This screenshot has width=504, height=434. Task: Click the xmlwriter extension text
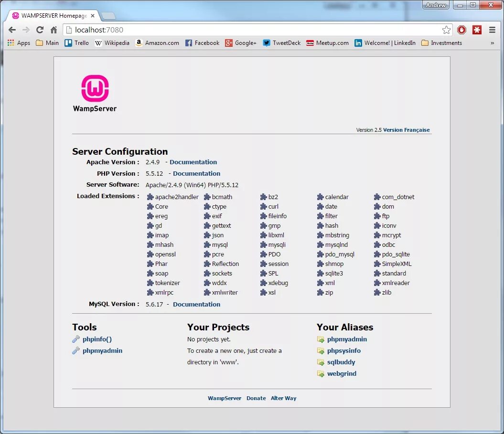pos(225,293)
